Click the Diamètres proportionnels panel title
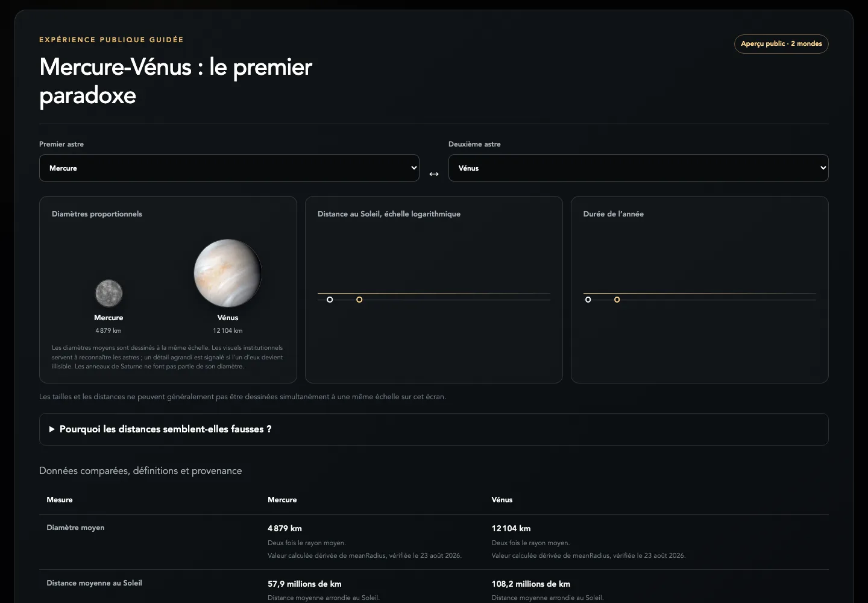Image resolution: width=868 pixels, height=603 pixels. (97, 214)
